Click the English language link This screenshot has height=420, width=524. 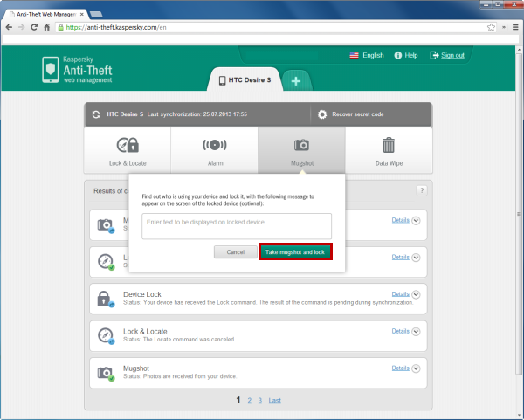pos(373,56)
